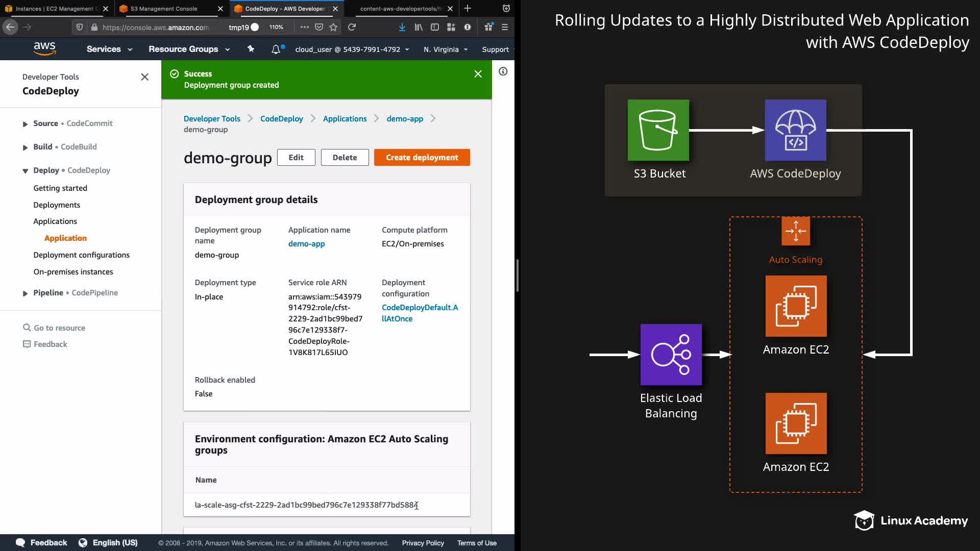Select Deployment configurations in the sidebar
Viewport: 980px width, 551px height.
[81, 255]
